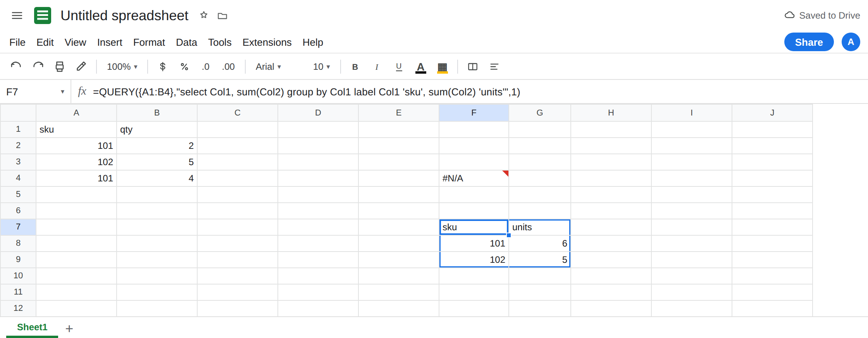Click the redo arrow

[38, 67]
